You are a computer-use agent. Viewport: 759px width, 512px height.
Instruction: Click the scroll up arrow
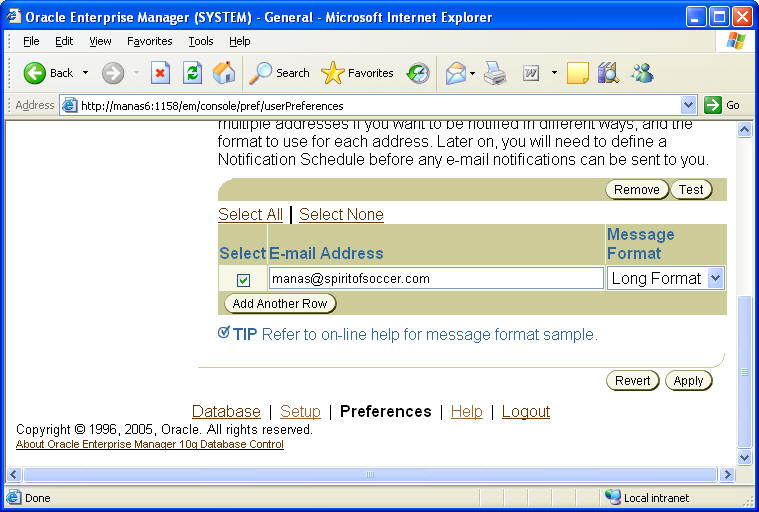click(744, 130)
